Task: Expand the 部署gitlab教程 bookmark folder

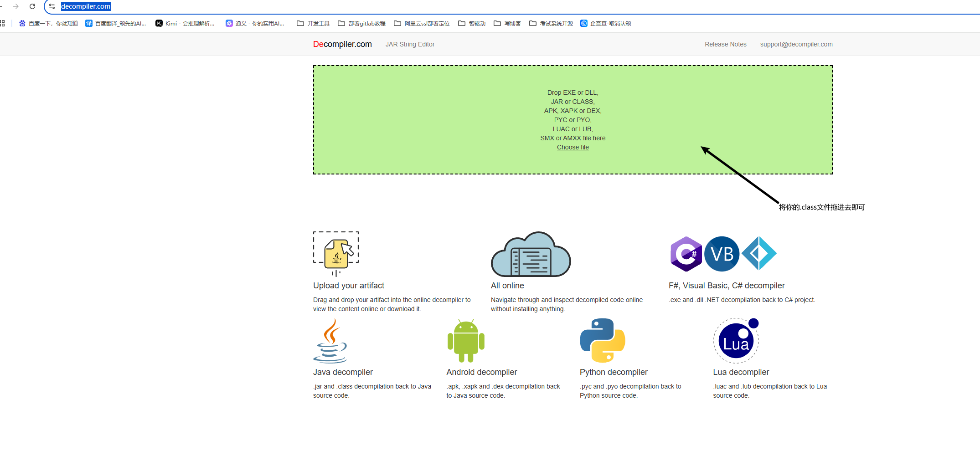Action: [x=361, y=23]
